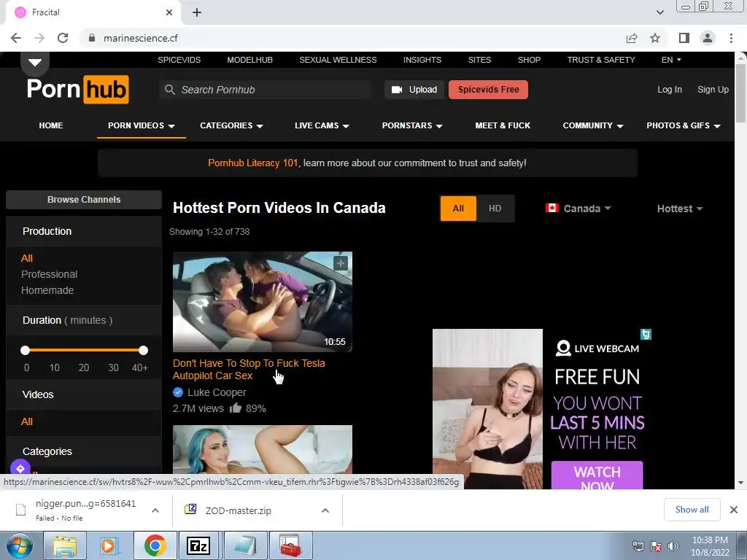Open the Literacy 101 link

coord(252,163)
